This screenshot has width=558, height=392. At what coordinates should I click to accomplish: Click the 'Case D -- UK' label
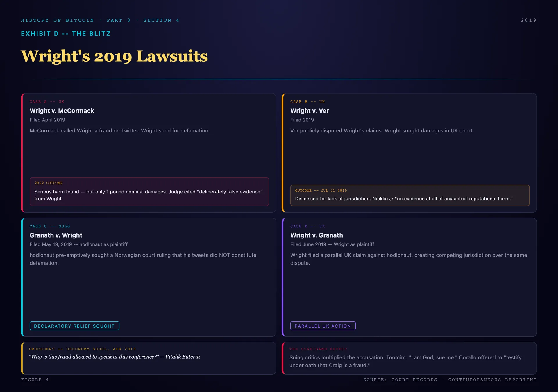307,226
